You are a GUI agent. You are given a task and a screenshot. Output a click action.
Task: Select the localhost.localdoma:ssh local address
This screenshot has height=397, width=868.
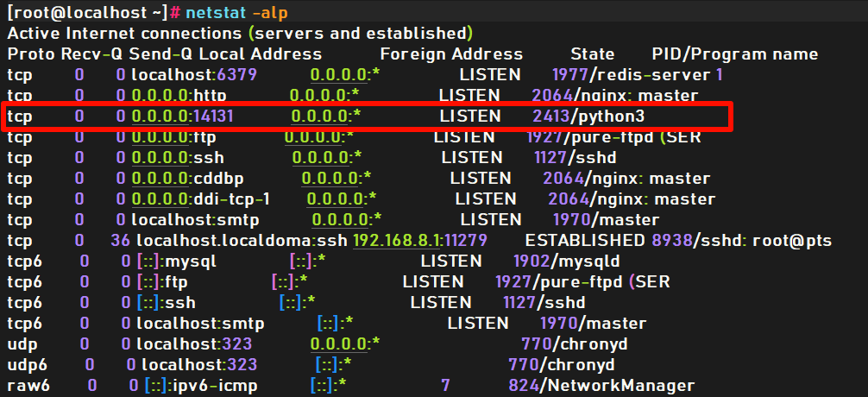[x=242, y=241]
